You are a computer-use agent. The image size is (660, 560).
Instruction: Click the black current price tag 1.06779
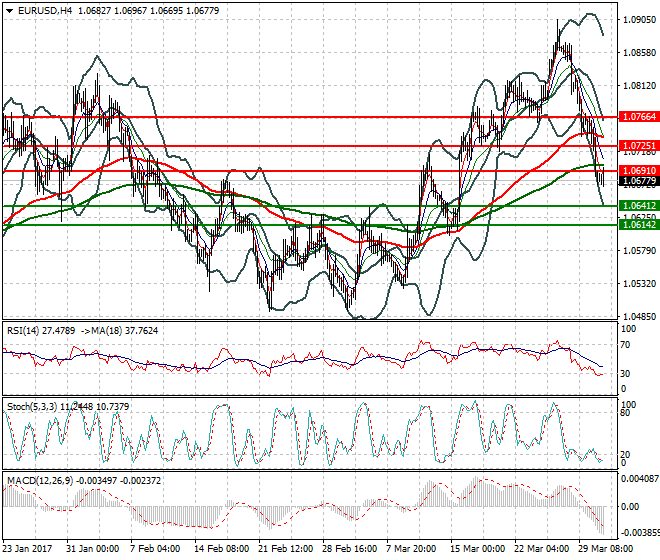coord(639,181)
